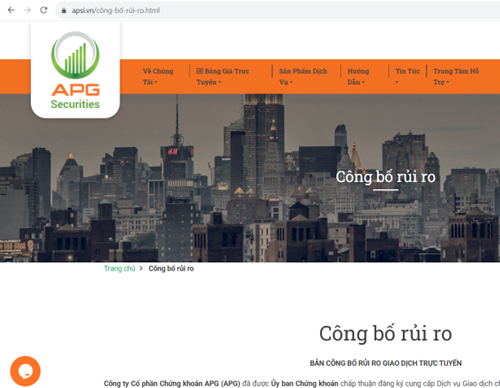Click the padlock site info icon

click(64, 11)
